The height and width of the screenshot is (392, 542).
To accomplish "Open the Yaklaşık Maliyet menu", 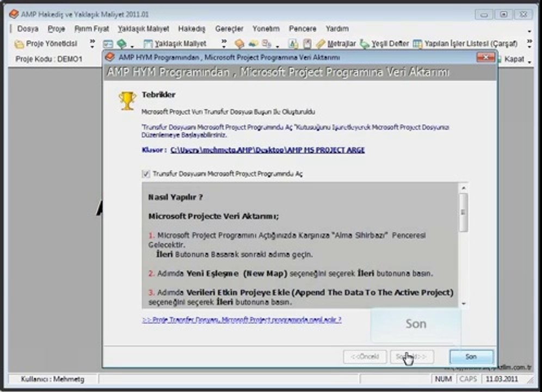I will [144, 29].
